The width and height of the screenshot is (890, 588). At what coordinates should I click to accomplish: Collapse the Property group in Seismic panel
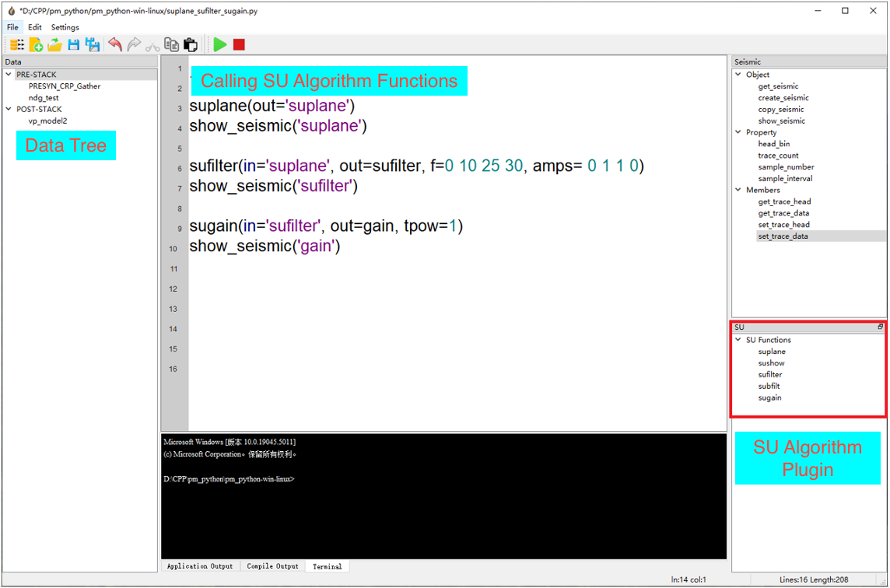738,132
